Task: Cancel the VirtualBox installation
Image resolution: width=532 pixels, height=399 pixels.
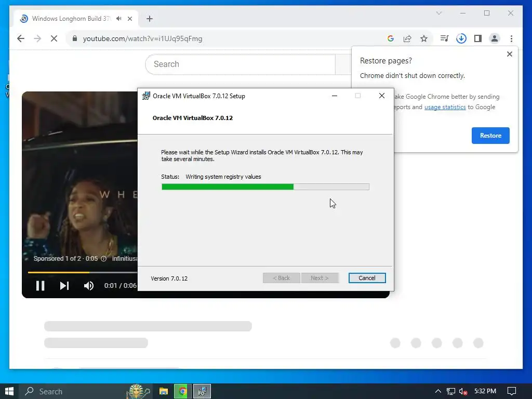Action: [367, 278]
